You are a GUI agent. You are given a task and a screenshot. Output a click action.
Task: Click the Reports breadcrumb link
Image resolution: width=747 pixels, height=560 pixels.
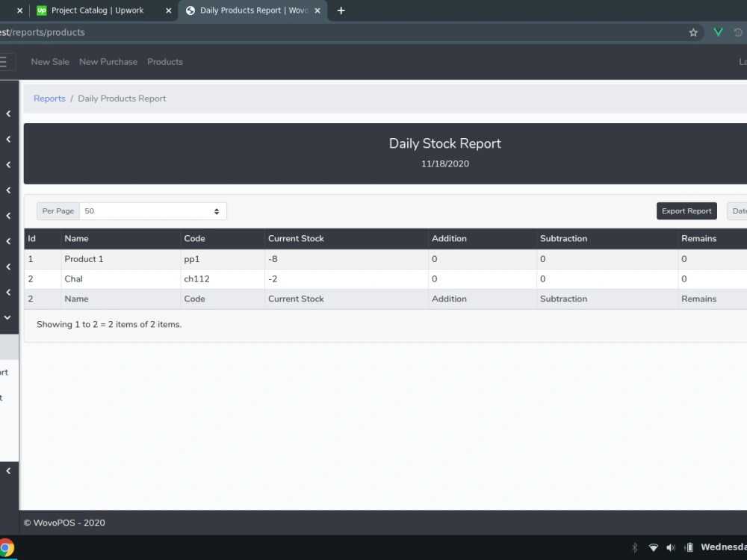[x=49, y=99]
